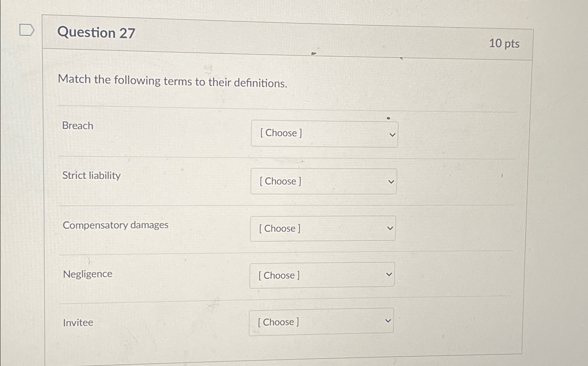Click the flag bookmark icon beside Question 27
This screenshot has width=588, height=366.
(26, 30)
